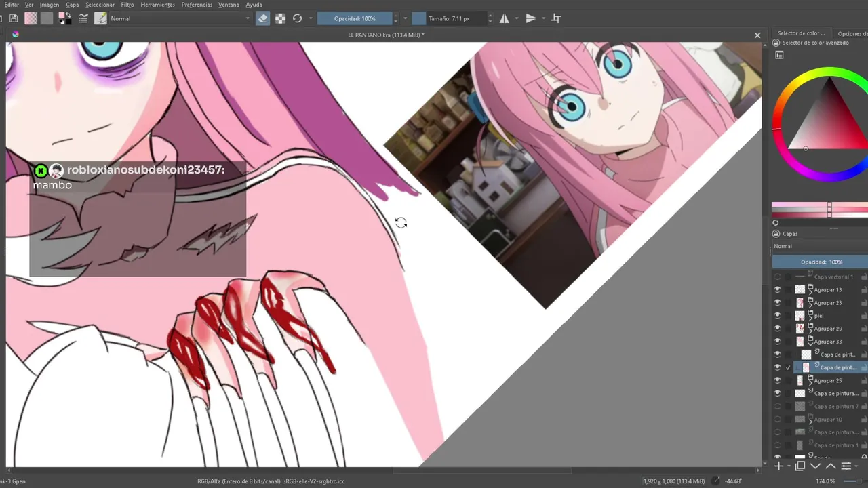
Task: Open the Imagen menu
Action: point(50,5)
